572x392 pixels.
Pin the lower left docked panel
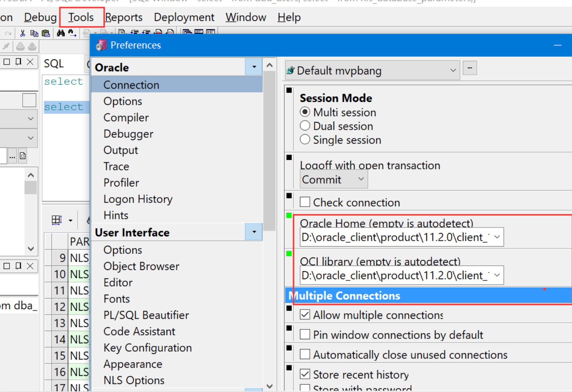(x=18, y=266)
